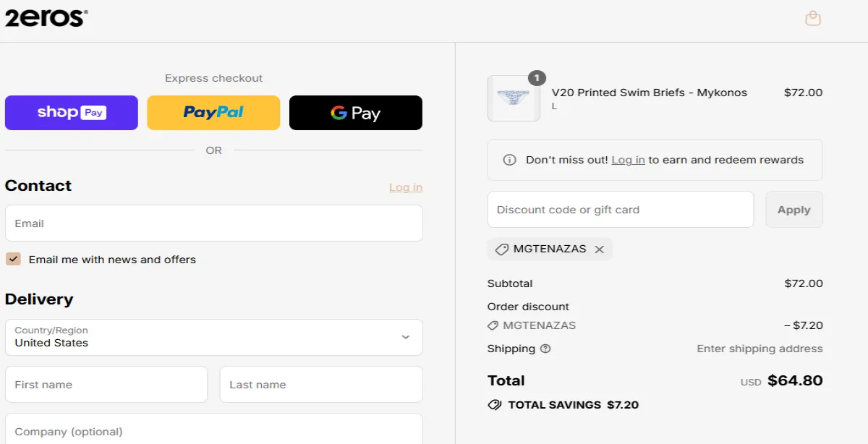Viewport: 868px width, 444px height.
Task: Click the discount code entry box
Action: click(x=620, y=209)
